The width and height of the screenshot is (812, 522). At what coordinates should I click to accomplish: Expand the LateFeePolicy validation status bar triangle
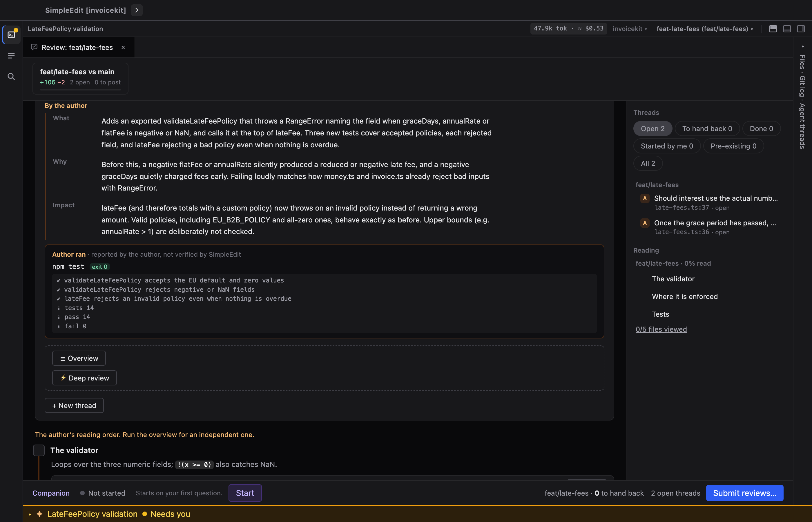[30, 514]
